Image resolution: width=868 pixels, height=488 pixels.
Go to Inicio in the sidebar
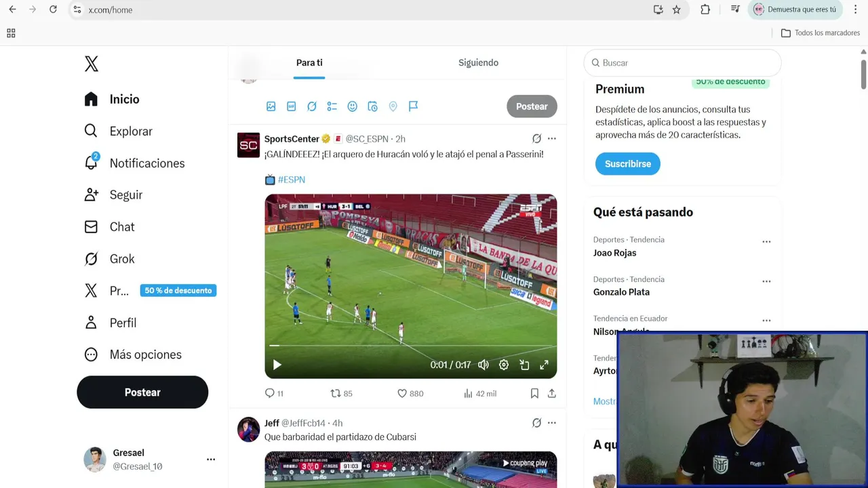click(111, 99)
